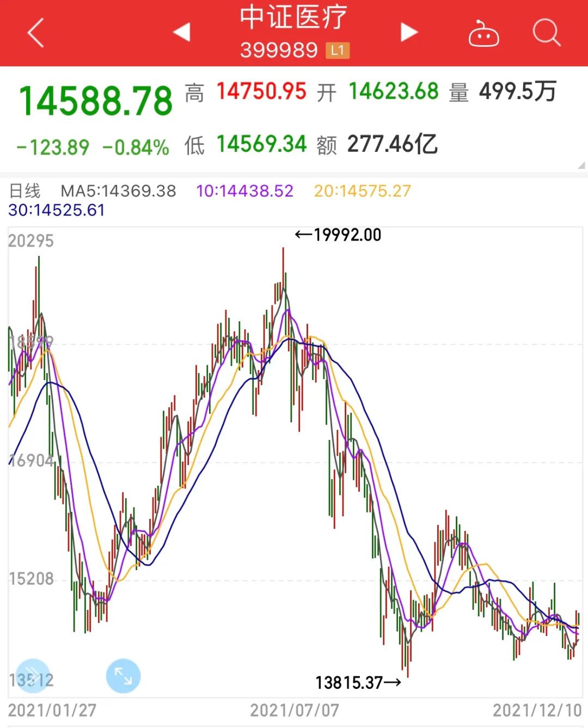Tap the end date 2021/12/10
The image size is (588, 728).
537,710
